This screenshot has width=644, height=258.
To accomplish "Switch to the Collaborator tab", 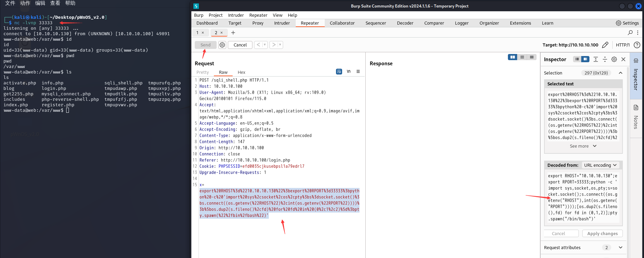I will pyautogui.click(x=342, y=23).
